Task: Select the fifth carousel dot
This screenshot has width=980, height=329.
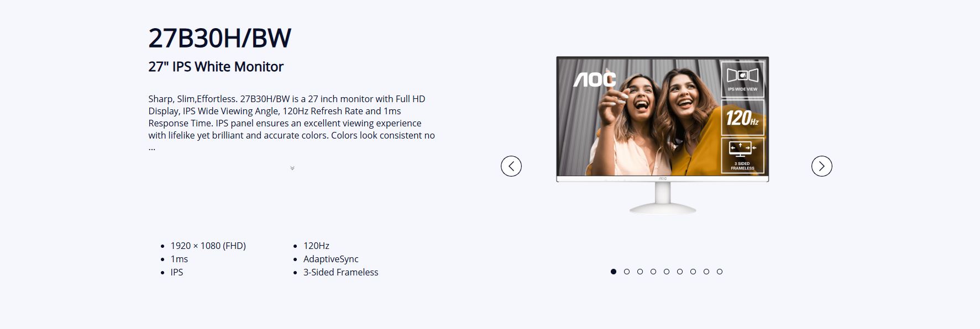Action: coord(667,272)
